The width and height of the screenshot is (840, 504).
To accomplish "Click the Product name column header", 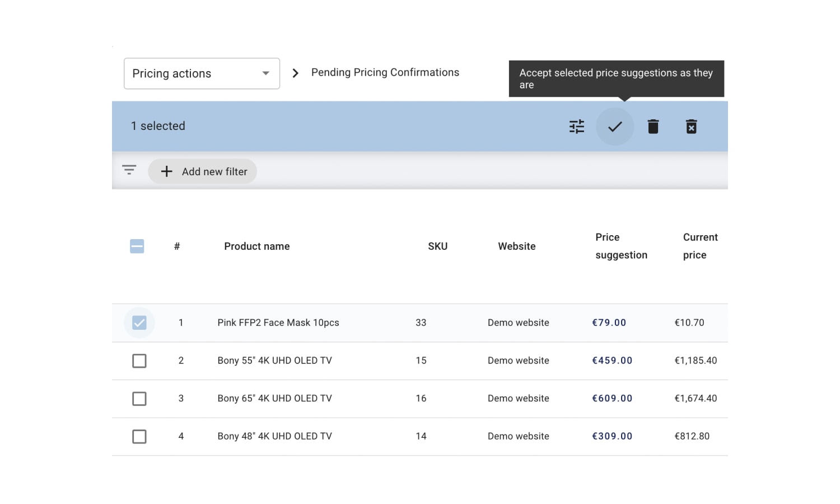I will (x=257, y=246).
